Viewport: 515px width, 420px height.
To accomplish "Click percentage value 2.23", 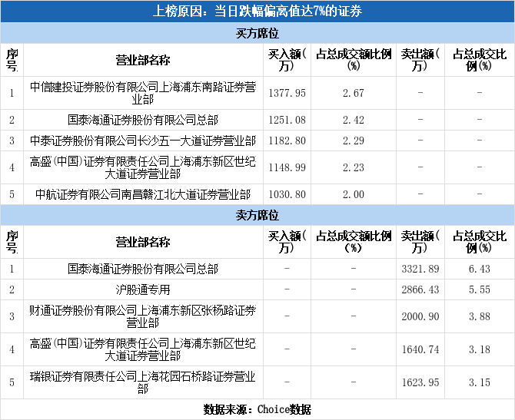I will click(354, 167).
